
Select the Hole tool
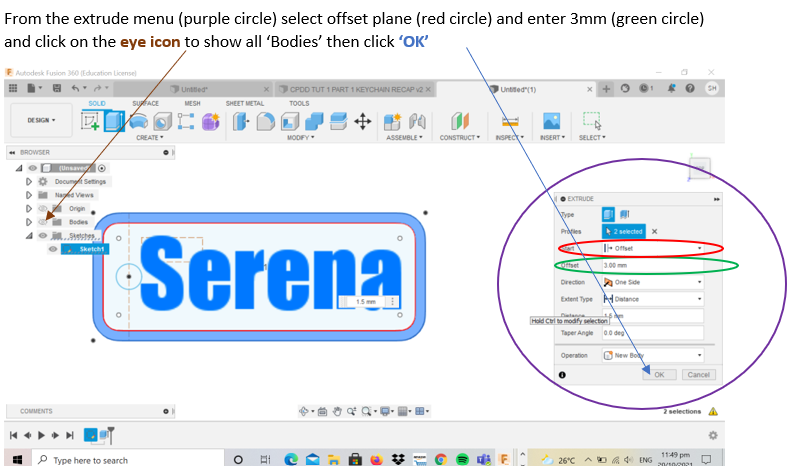pyautogui.click(x=162, y=122)
